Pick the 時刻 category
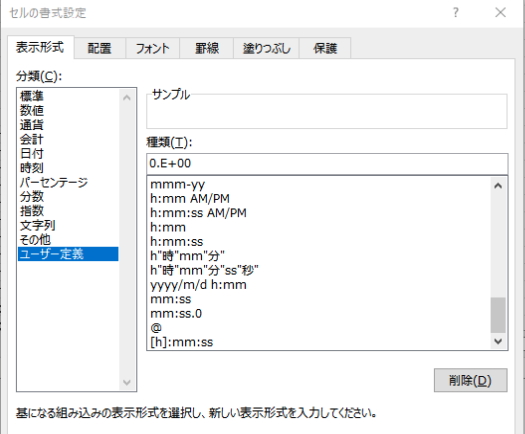Viewport: 525px width, 434px height. point(68,168)
